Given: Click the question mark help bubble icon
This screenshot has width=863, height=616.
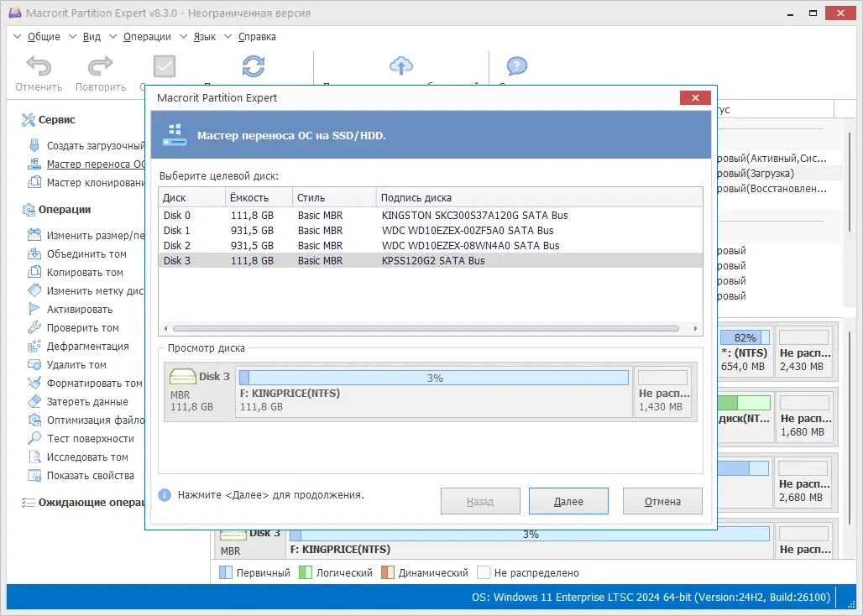Looking at the screenshot, I should 517,66.
